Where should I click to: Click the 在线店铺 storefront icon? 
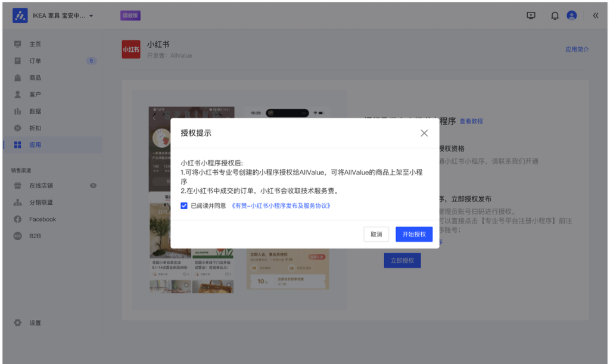pos(17,185)
